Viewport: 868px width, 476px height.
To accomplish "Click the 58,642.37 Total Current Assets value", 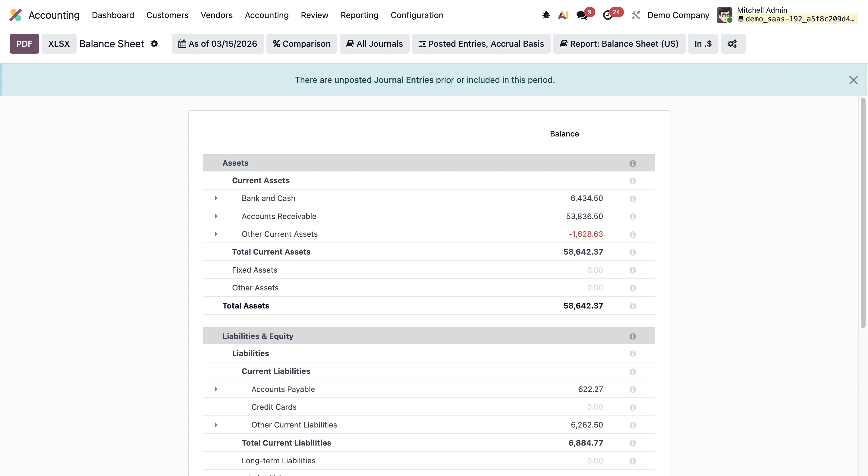I will (583, 252).
